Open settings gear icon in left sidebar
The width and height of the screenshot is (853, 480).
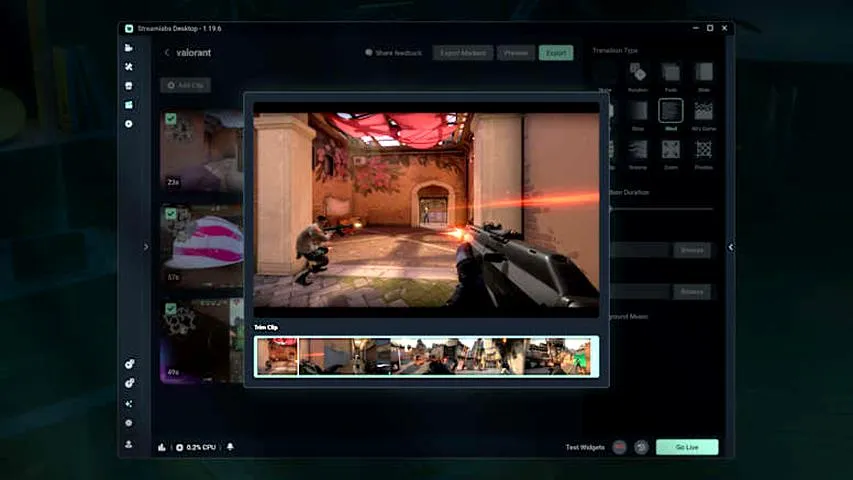tap(129, 423)
